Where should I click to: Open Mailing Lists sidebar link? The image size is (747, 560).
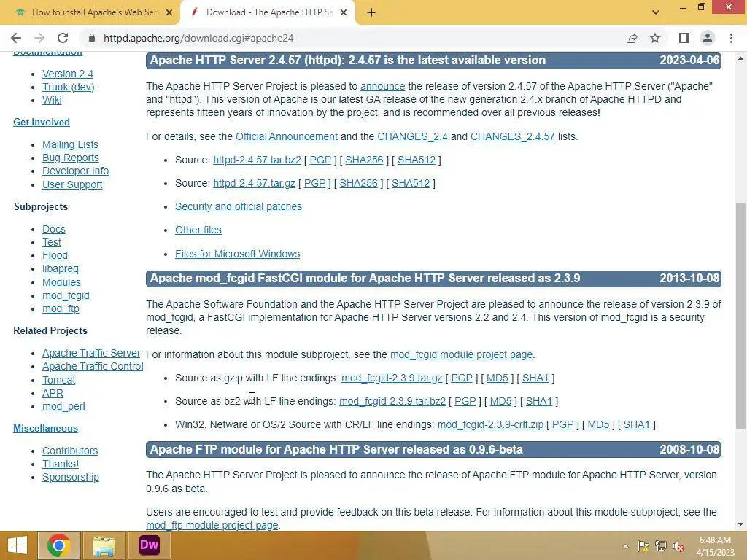pyautogui.click(x=70, y=145)
